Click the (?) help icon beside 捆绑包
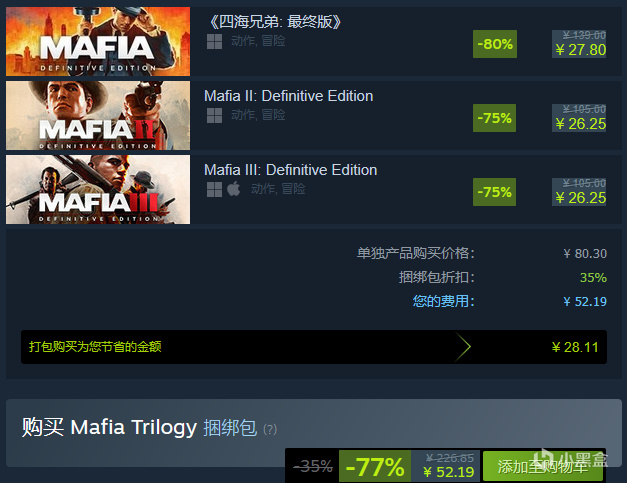Viewport: 627px width, 483px height. point(270,429)
